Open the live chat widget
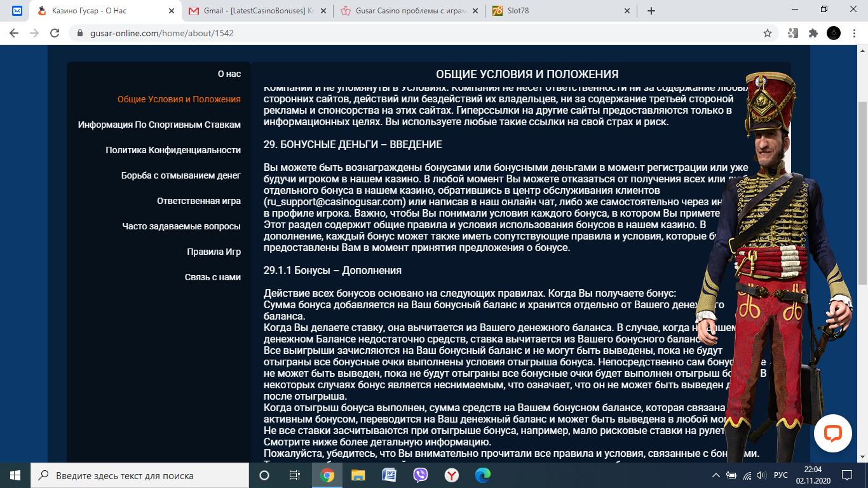Viewport: 868px width, 488px height. click(832, 433)
